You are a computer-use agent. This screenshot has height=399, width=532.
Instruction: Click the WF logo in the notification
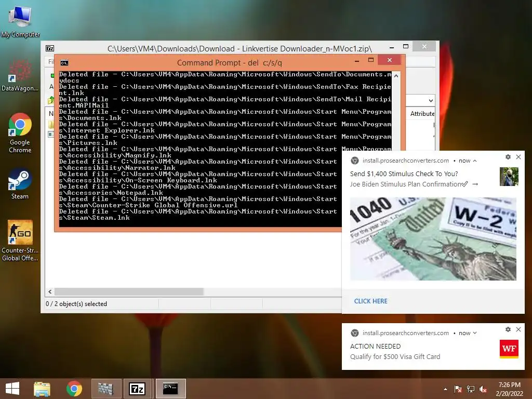[509, 349]
